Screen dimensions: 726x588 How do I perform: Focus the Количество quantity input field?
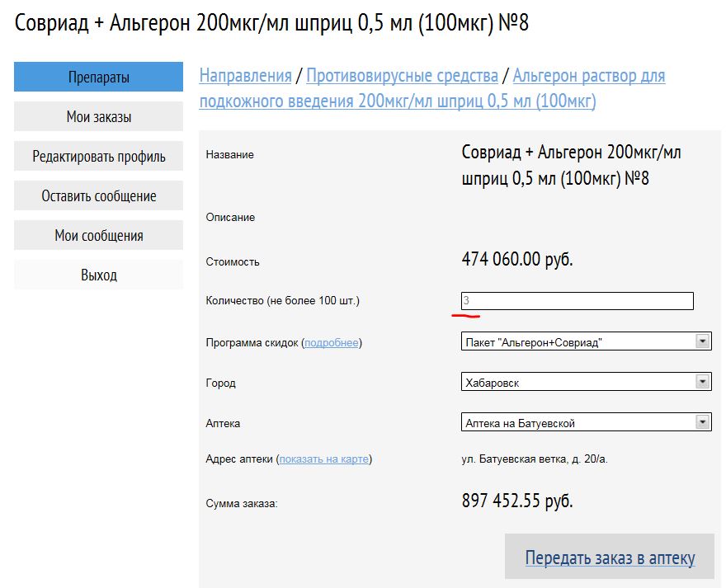pos(577,301)
